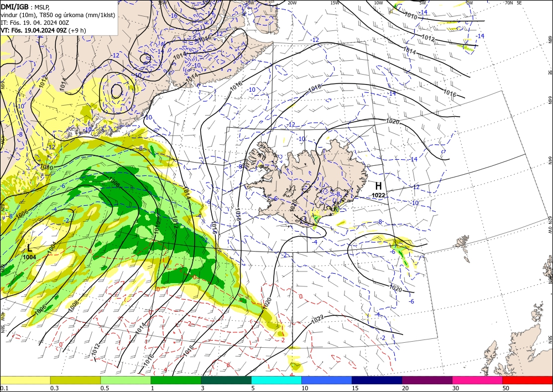Click the '15' value on the color scale

click(x=355, y=388)
